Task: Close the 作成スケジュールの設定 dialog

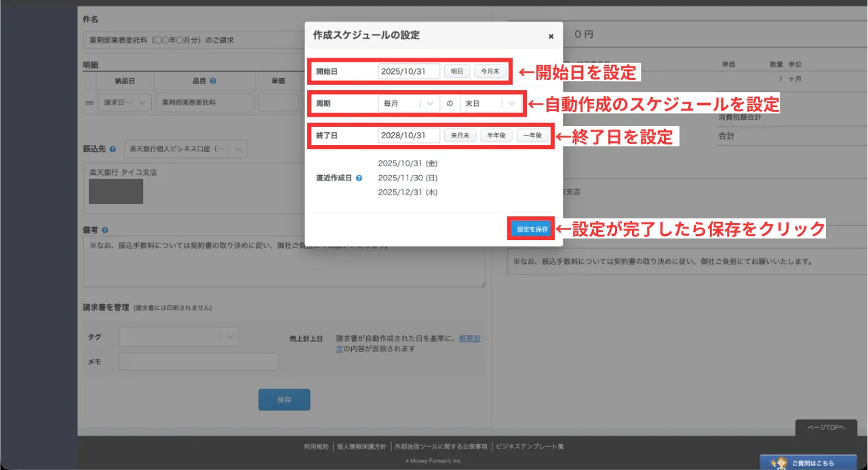Action: 551,36
